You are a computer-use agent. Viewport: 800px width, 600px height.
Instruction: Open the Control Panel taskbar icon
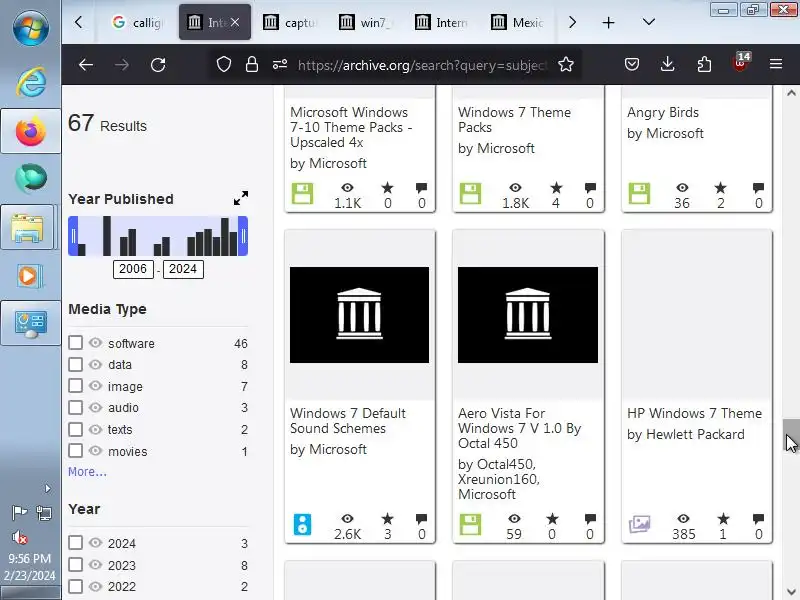[x=31, y=324]
